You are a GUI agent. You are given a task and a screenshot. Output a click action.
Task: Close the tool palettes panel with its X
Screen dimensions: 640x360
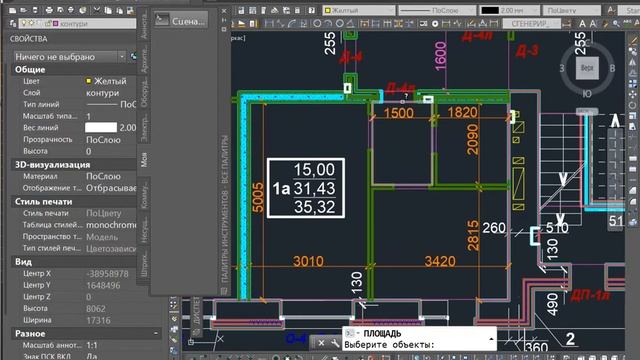(224, 11)
